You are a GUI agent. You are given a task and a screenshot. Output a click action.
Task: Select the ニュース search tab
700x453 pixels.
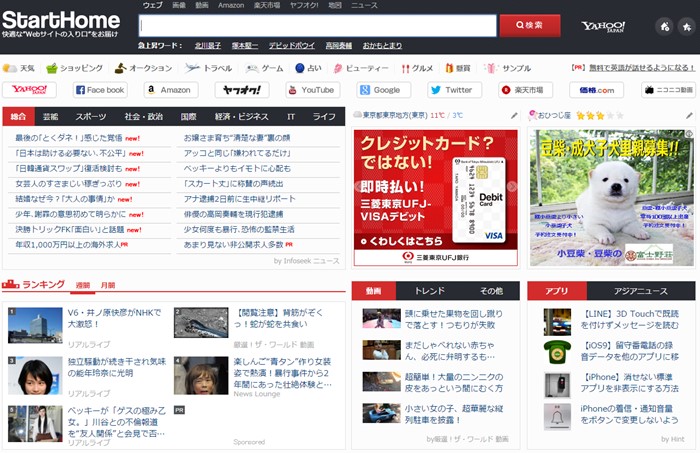364,5
